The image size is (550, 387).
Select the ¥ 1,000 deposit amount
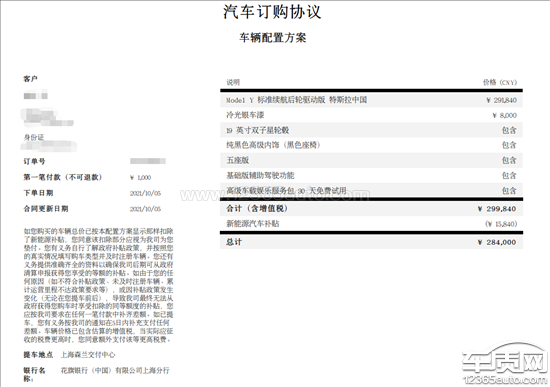[x=140, y=178]
